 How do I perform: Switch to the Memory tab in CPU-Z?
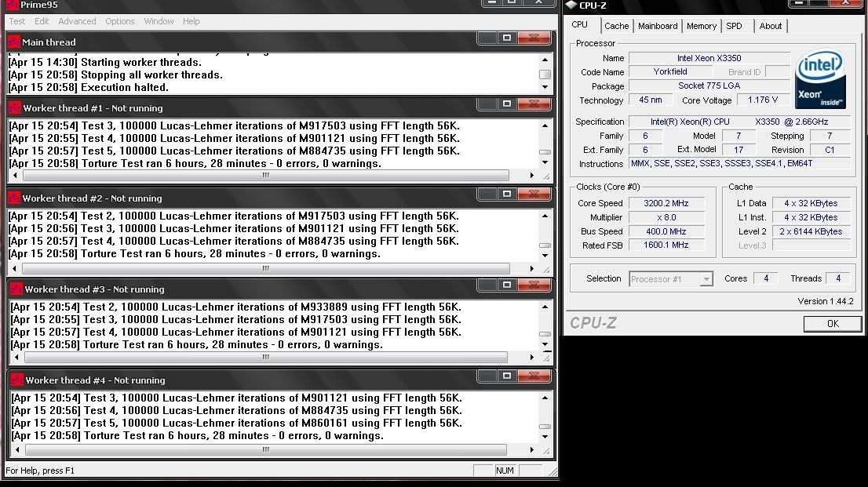702,26
